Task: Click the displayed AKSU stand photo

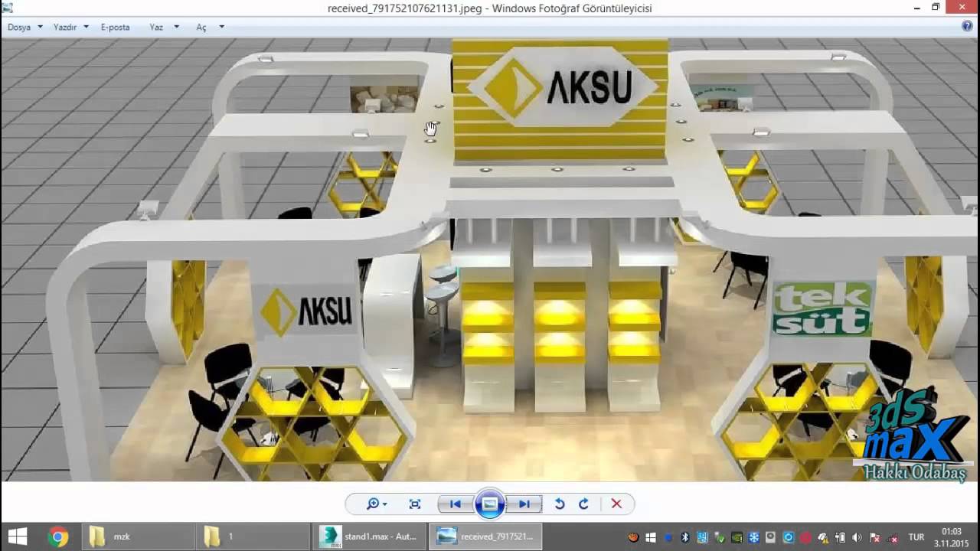Action: (490, 260)
